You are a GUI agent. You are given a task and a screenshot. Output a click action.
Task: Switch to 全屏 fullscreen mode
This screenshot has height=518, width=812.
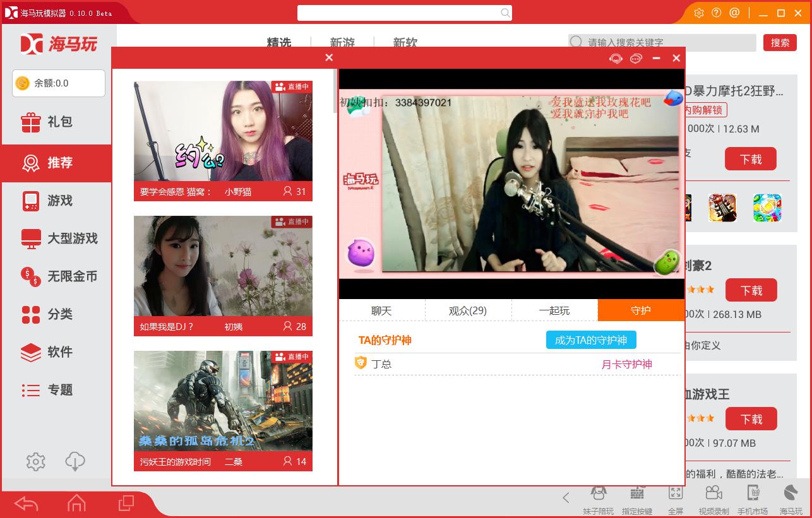click(676, 500)
